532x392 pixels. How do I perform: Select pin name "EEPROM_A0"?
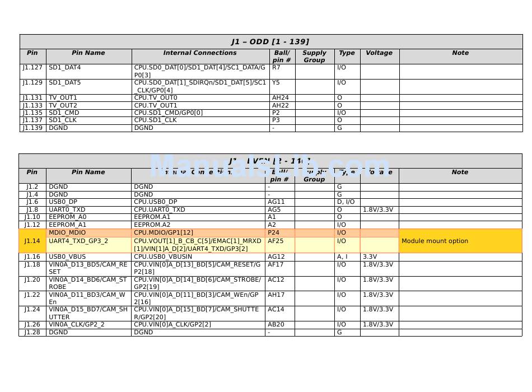(68, 217)
